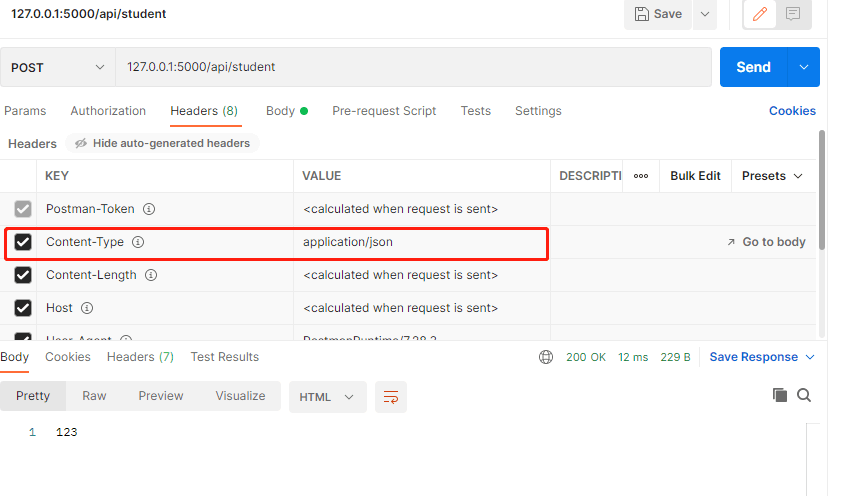Click the Save floppy disk icon
The width and height of the screenshot is (841, 496).
[x=641, y=14]
